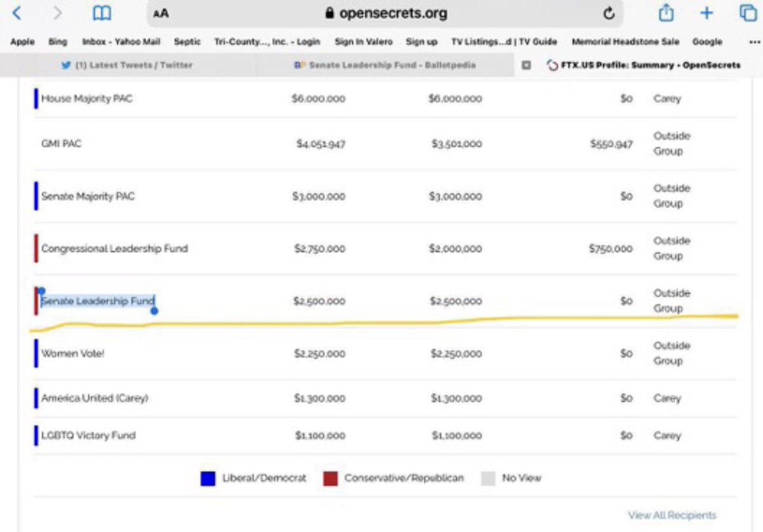Switch to Senate Leadership Fund Ballotpedia tab
The width and height of the screenshot is (763, 532).
[x=385, y=65]
